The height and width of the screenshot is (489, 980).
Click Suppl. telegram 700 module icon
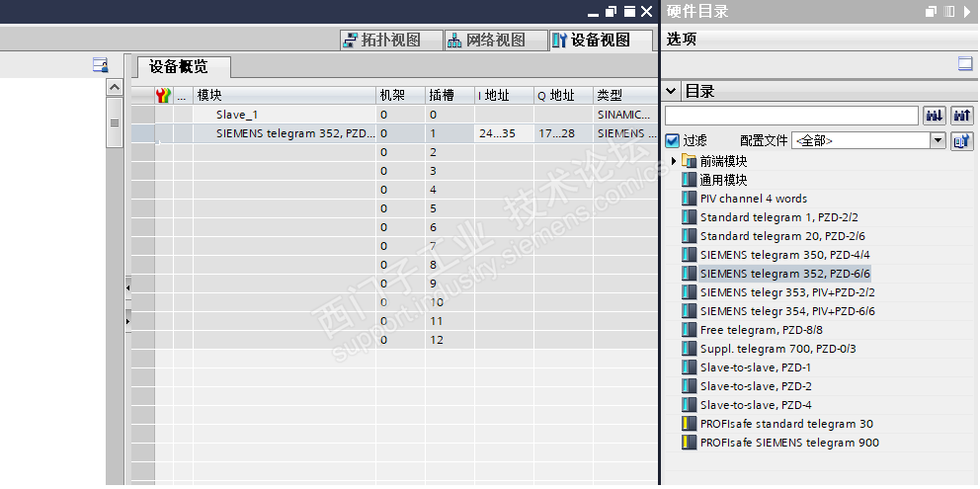point(689,349)
